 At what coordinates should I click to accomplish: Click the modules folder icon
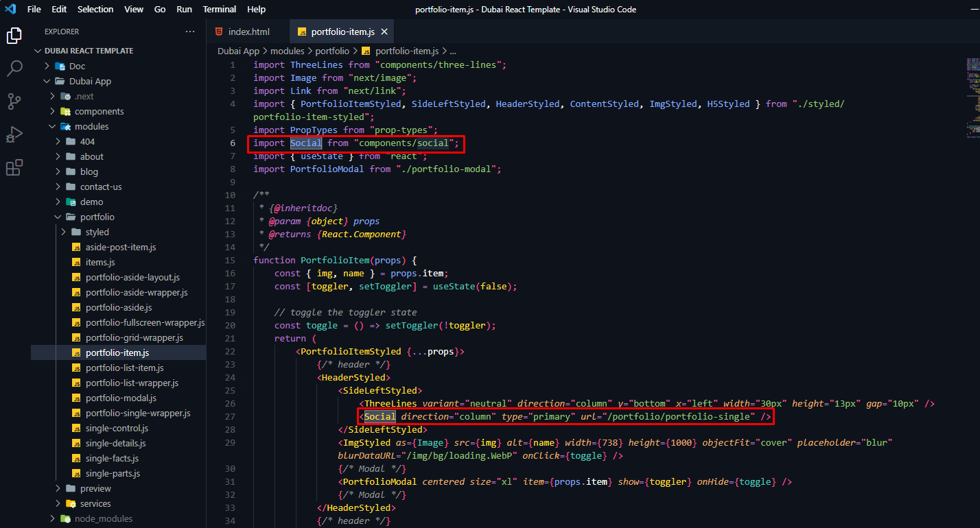click(65, 126)
